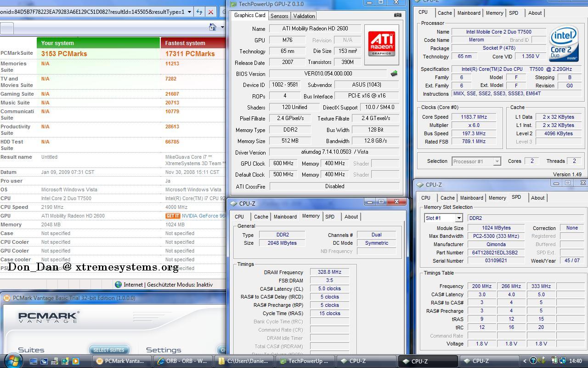Screen dimensions: 588x368
Task: Click the GPU Clock 600 MHz field
Action: click(283, 163)
